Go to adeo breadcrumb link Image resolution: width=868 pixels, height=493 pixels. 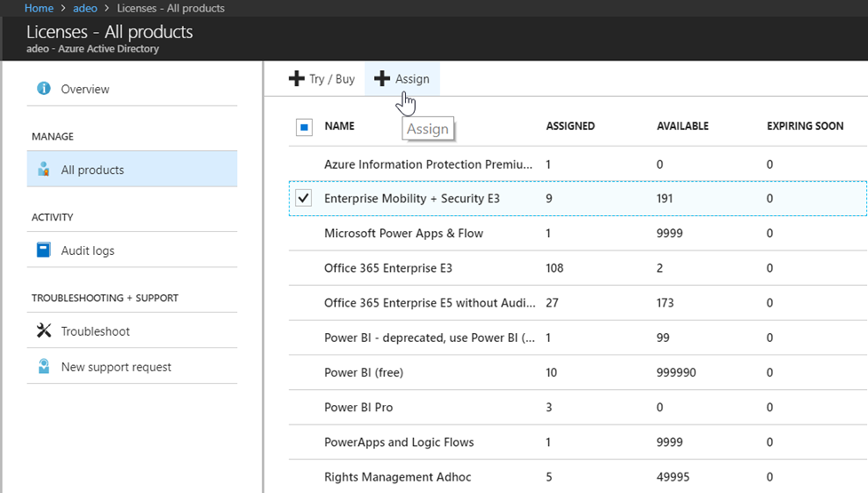(x=84, y=8)
